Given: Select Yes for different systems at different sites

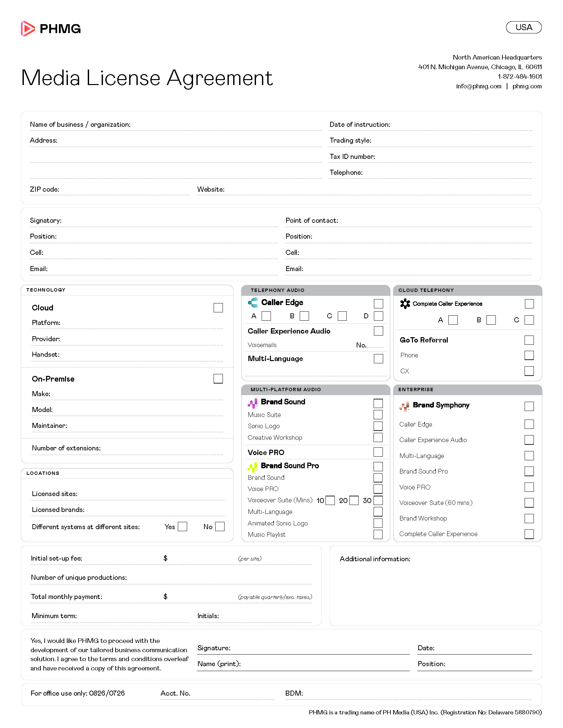Looking at the screenshot, I should pyautogui.click(x=182, y=527).
